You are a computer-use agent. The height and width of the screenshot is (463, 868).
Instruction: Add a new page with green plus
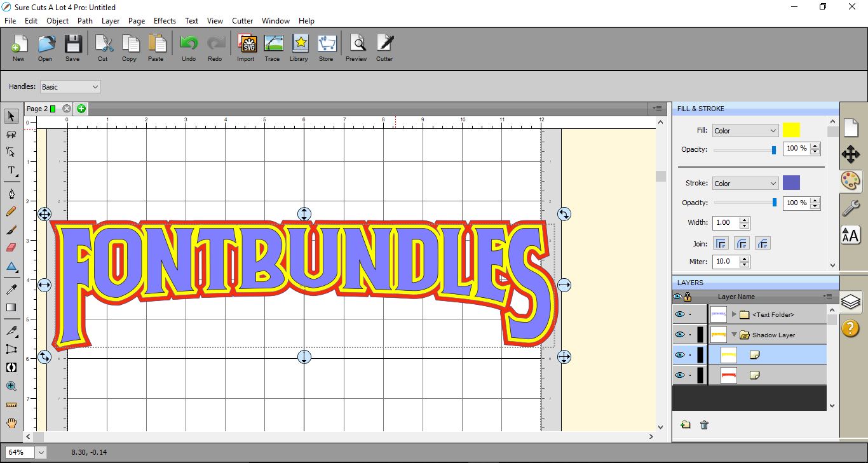point(81,109)
